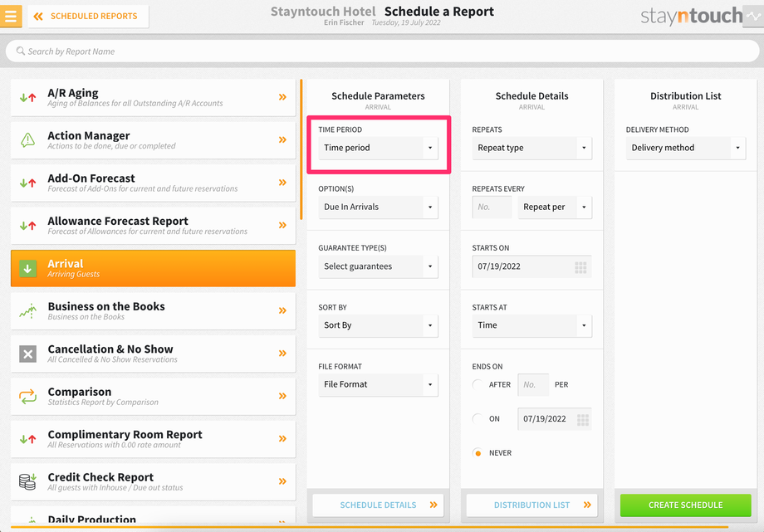Click the Repeats Every number field
The image size is (764, 532).
(492, 207)
